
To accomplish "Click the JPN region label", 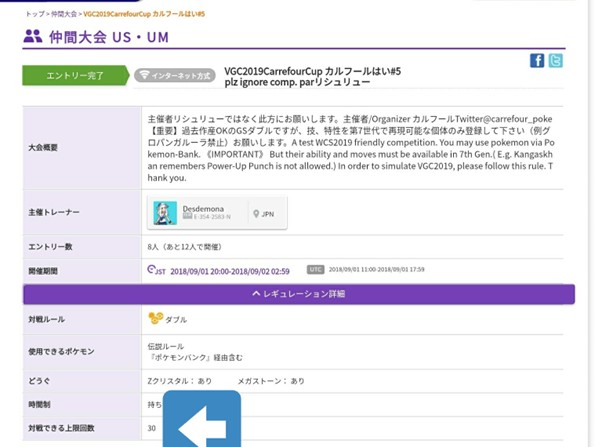I will tap(268, 214).
